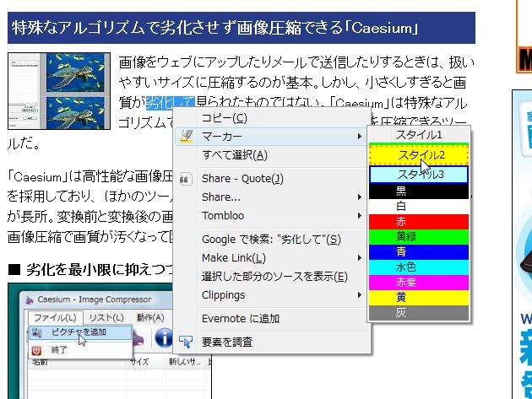The image size is (532, 399).
Task: Apply marker スタイル1
Action: (419, 135)
